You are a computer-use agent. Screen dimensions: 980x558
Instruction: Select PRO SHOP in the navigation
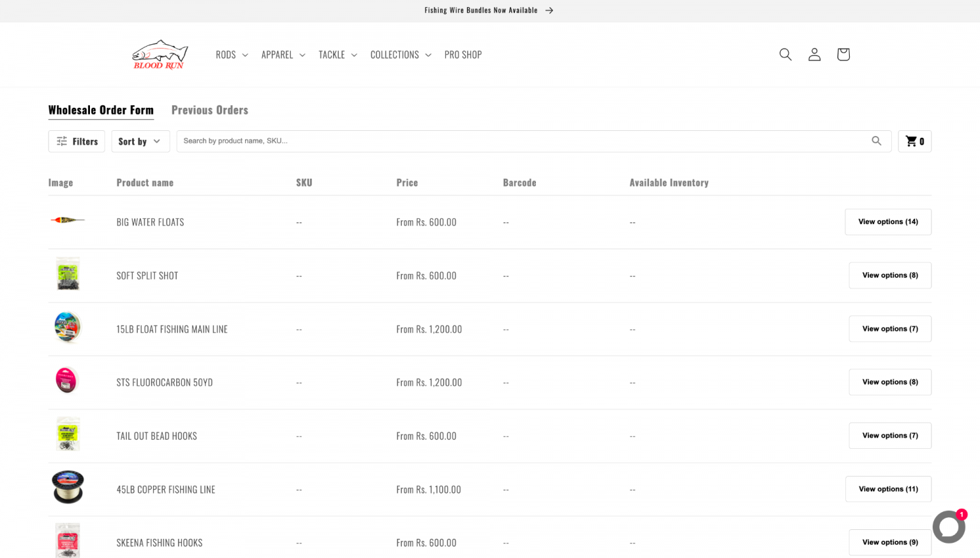pos(463,55)
